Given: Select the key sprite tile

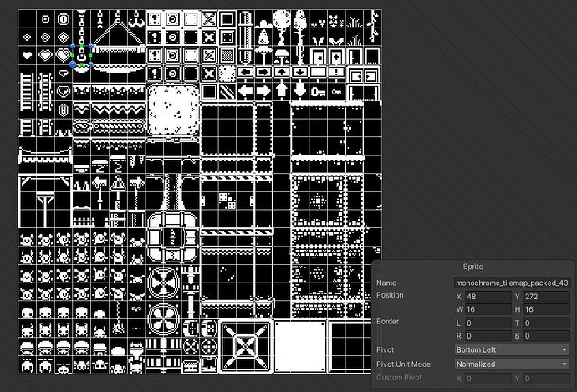Looking at the screenshot, I should click(318, 92).
